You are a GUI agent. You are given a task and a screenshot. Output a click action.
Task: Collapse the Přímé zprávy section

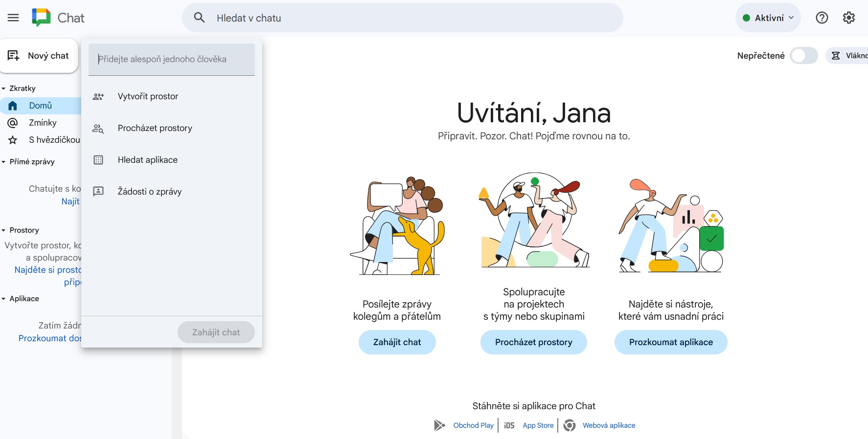click(x=4, y=162)
